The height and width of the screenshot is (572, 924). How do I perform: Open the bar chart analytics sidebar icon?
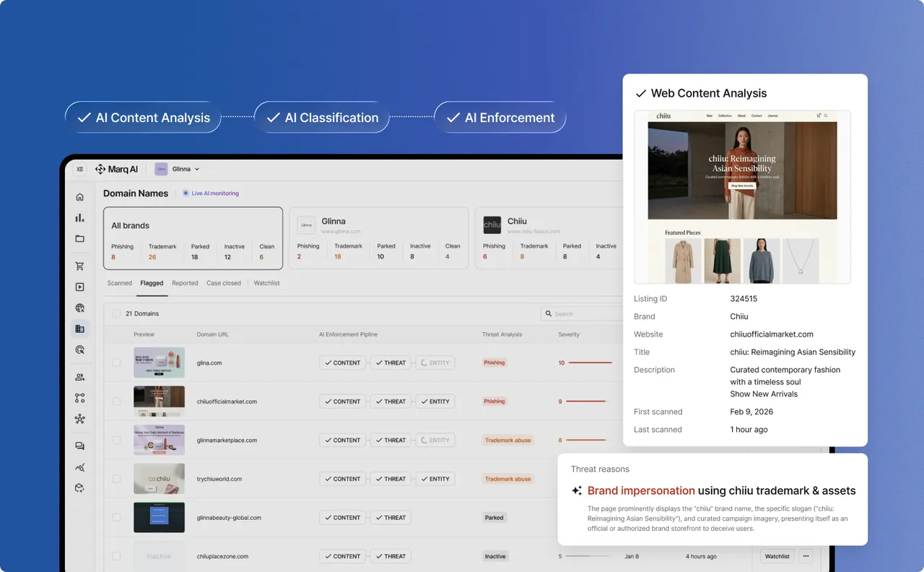pos(80,217)
